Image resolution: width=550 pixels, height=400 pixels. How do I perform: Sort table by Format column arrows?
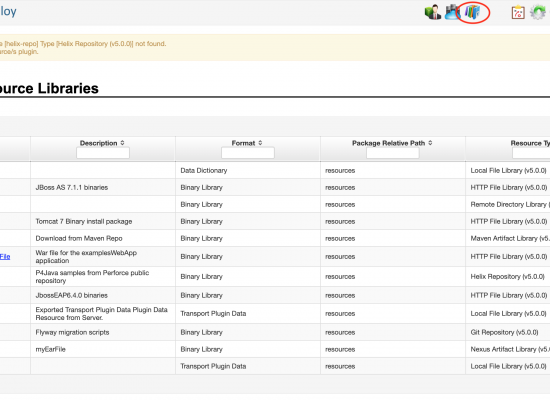260,143
